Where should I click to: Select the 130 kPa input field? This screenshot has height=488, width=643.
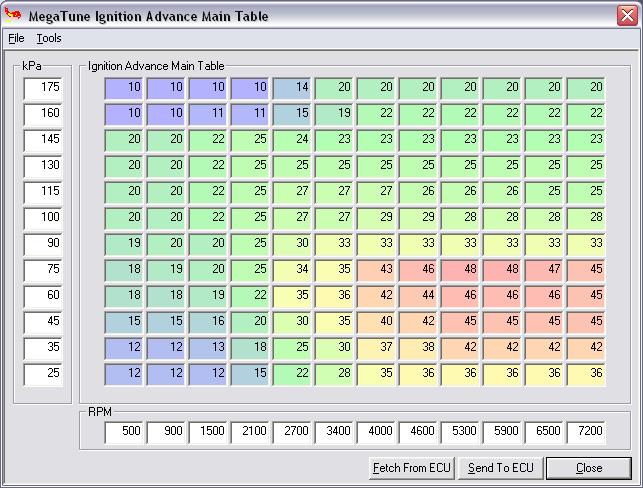pyautogui.click(x=43, y=166)
